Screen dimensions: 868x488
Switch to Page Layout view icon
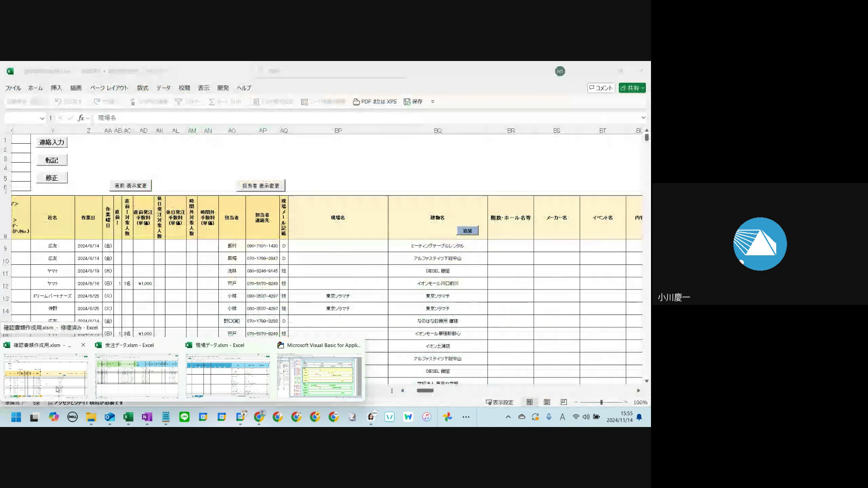547,402
